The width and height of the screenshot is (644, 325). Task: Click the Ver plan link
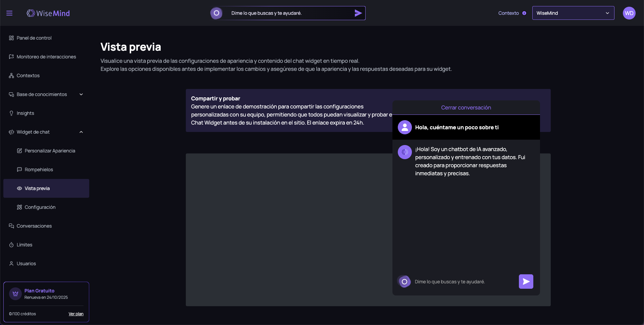[x=76, y=314]
